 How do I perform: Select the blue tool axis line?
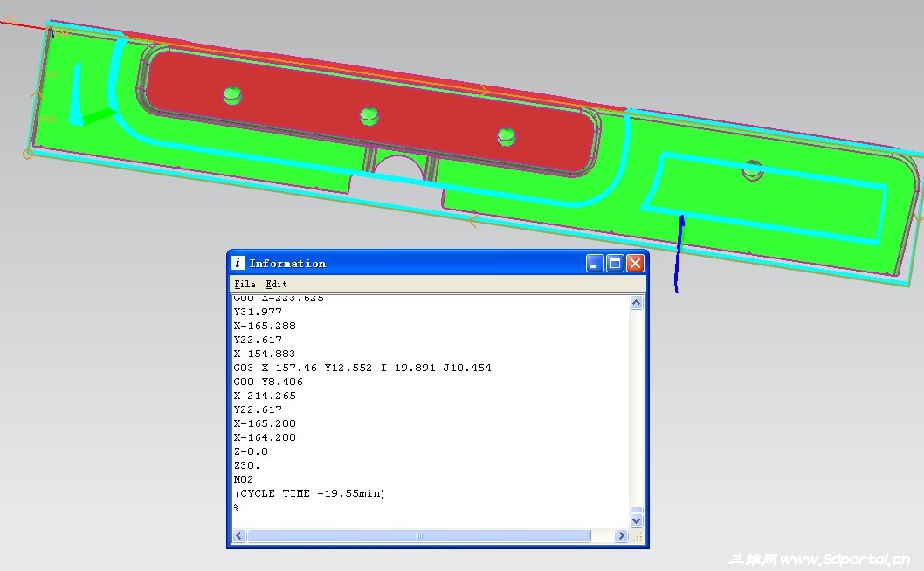pos(679,254)
